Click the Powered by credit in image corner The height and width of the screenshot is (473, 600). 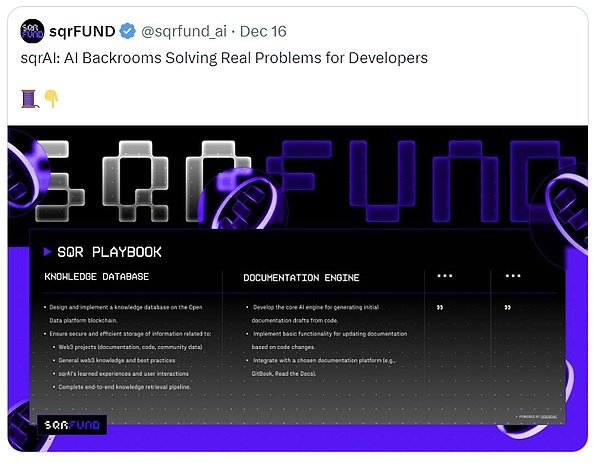point(540,416)
